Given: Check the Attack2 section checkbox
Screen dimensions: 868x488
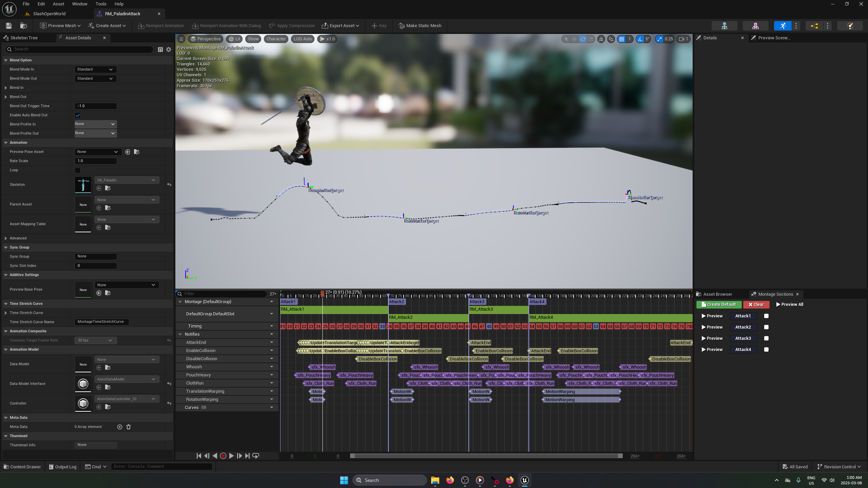Looking at the screenshot, I should 766,327.
